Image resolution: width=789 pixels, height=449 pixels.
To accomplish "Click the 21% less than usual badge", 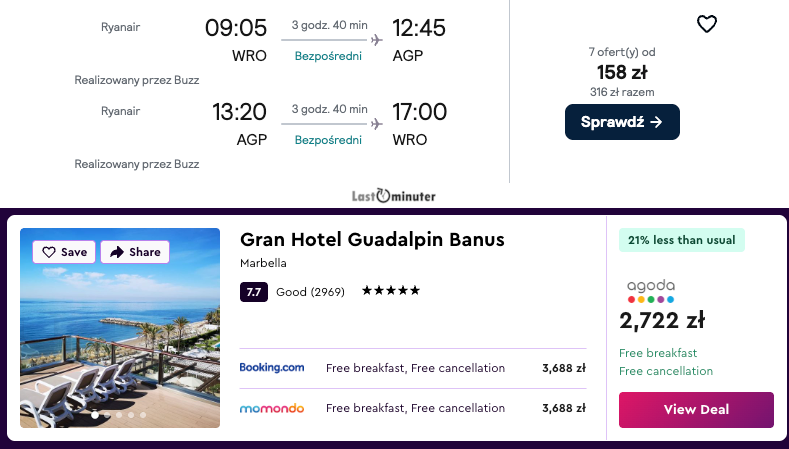I will click(682, 240).
